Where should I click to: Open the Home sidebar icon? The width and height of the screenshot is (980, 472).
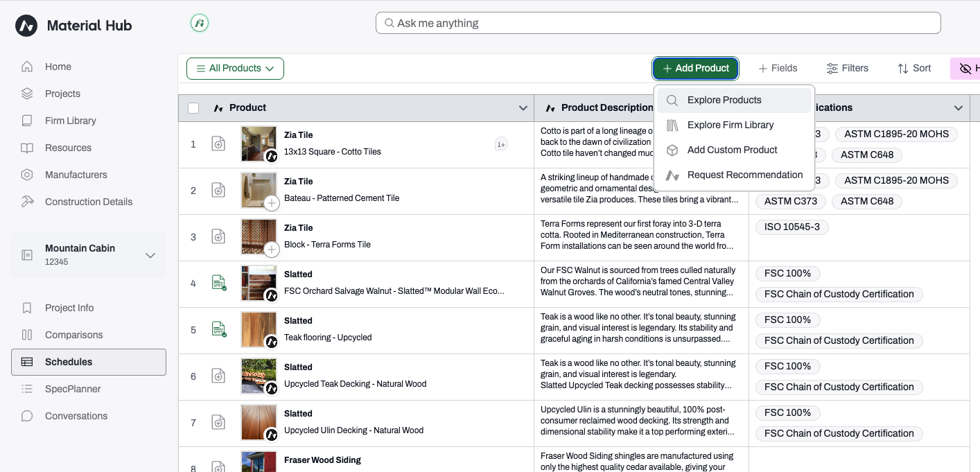27,67
